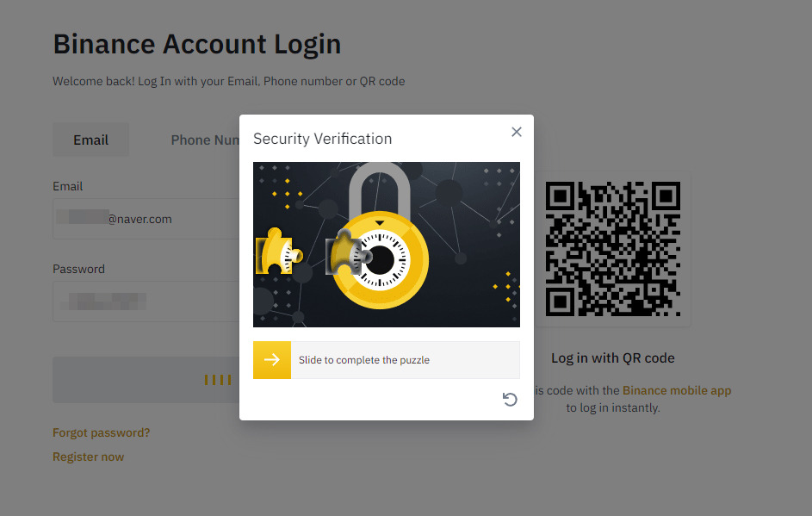
Task: Click the black dial center of the padlock
Action: click(x=381, y=259)
